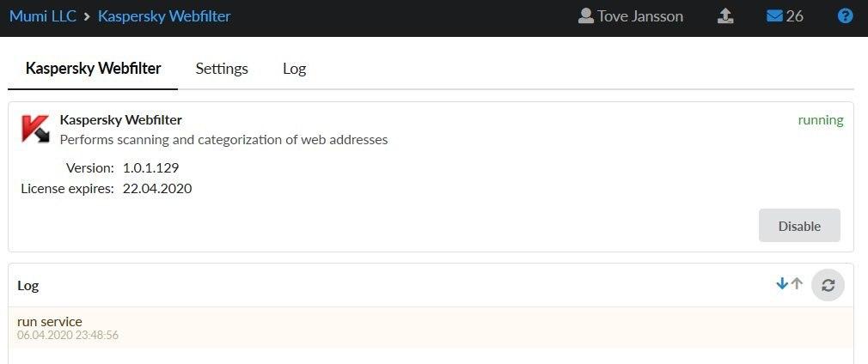Screen dimensions: 868x364
Task: Click the breadcrumb chevron separator
Action: [x=87, y=16]
